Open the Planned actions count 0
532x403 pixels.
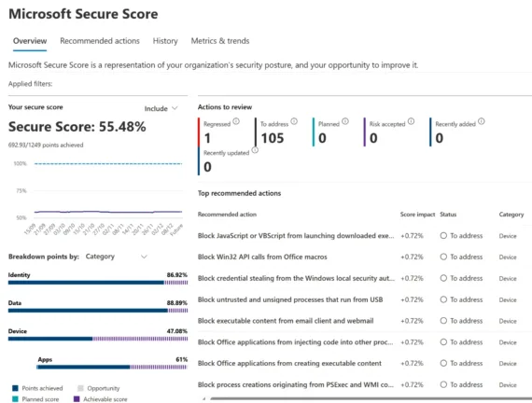[322, 138]
